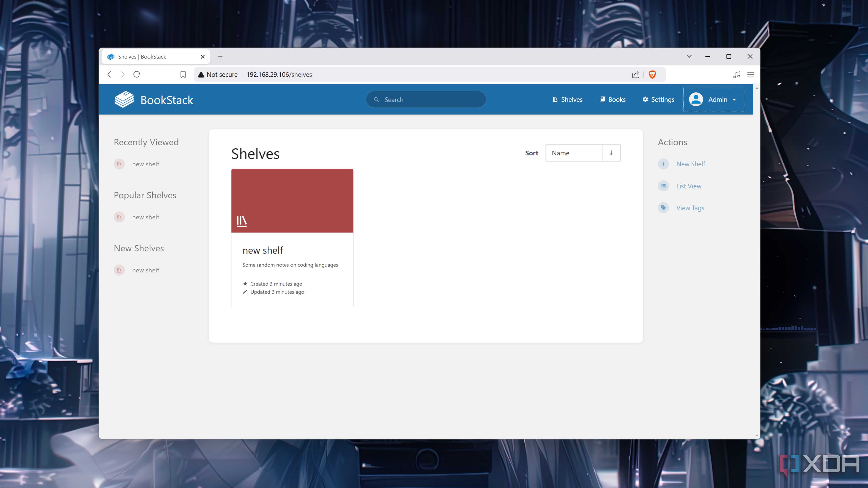Close the Shelves BookStack tab

[x=203, y=56]
